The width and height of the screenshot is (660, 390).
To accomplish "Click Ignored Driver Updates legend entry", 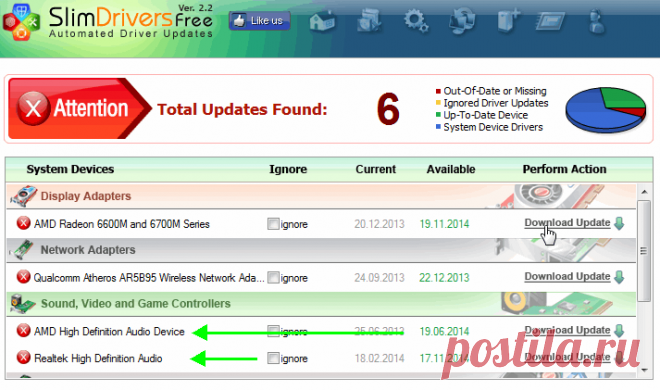I will (x=492, y=103).
